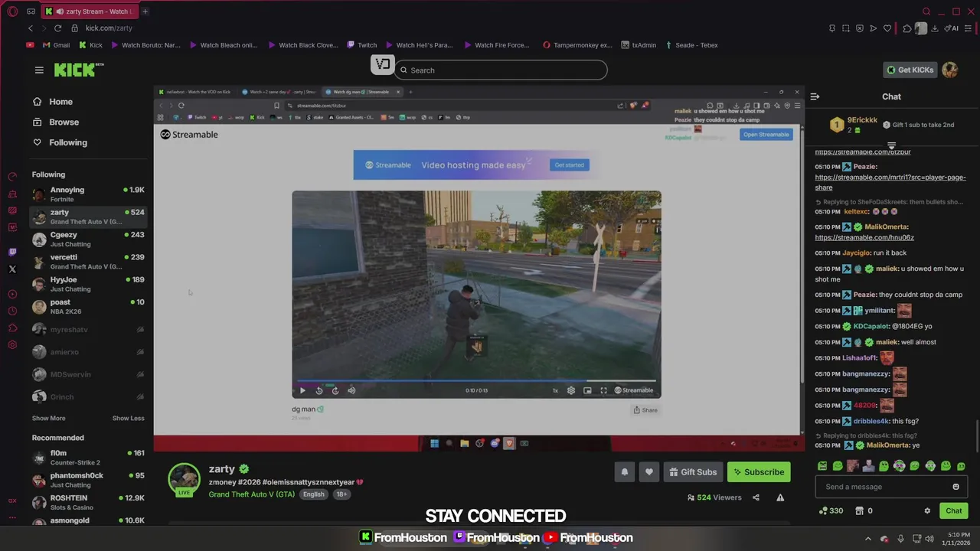Image resolution: width=980 pixels, height=551 pixels.
Task: Open the Get KICKs button
Action: (x=910, y=70)
